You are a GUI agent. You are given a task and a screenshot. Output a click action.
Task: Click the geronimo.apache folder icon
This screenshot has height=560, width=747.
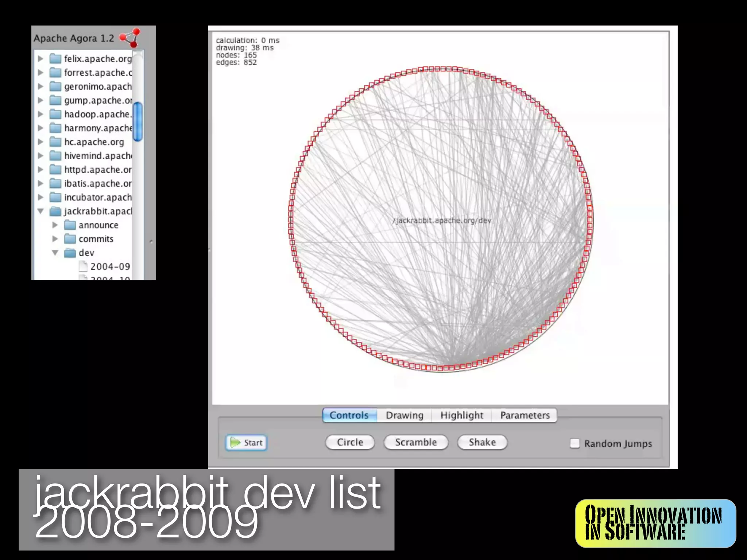(55, 86)
